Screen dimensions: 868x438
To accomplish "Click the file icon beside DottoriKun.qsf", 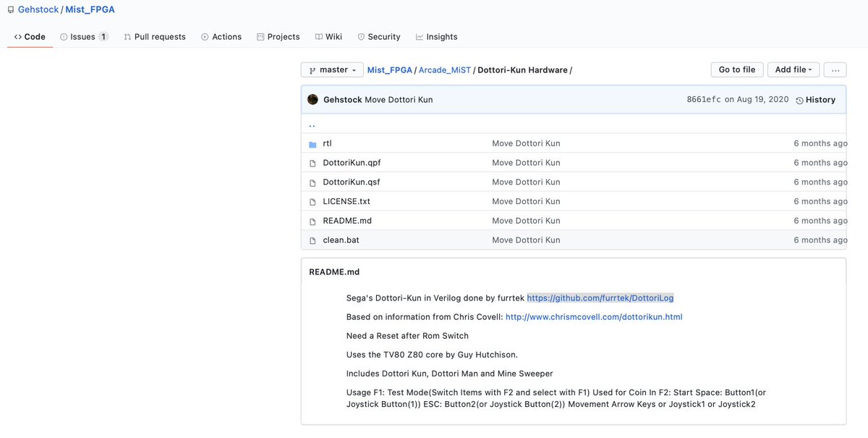I will [312, 182].
